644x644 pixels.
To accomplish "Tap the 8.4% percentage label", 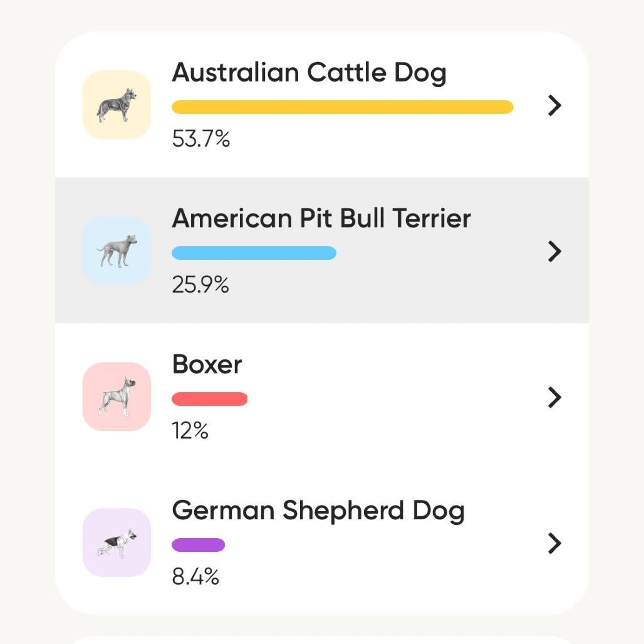I will (x=195, y=577).
